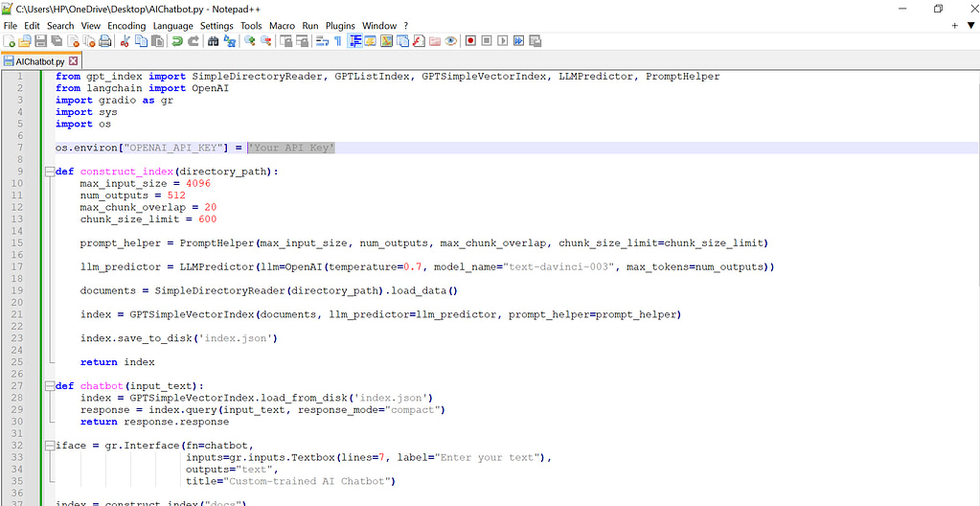Click the Zoom In toolbar icon
The height and width of the screenshot is (506, 980).
tap(249, 41)
